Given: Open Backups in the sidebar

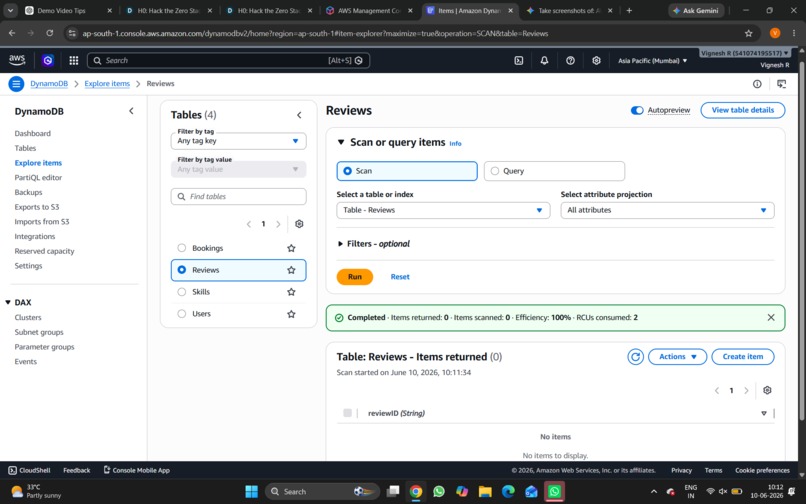Looking at the screenshot, I should pyautogui.click(x=28, y=192).
